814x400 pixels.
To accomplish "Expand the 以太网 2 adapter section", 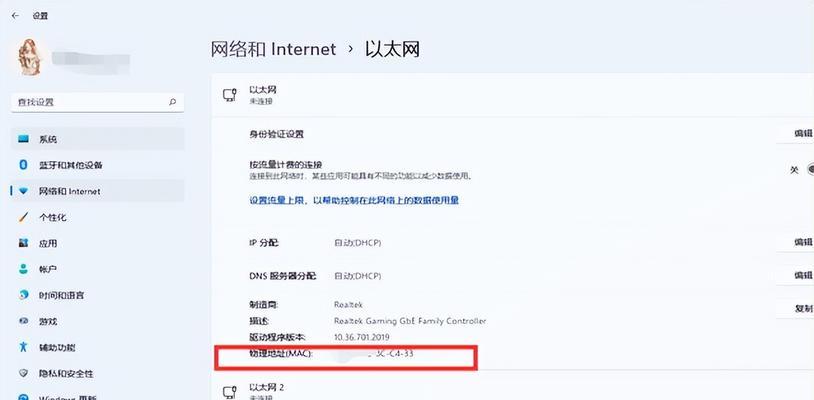I will 512,390.
